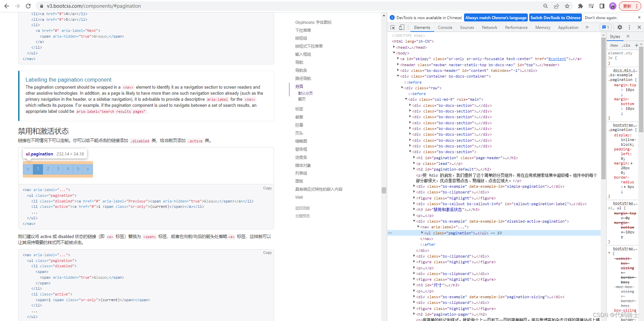This screenshot has height=321, width=644.
Task: Open the share icon in address bar
Action: click(x=557, y=6)
